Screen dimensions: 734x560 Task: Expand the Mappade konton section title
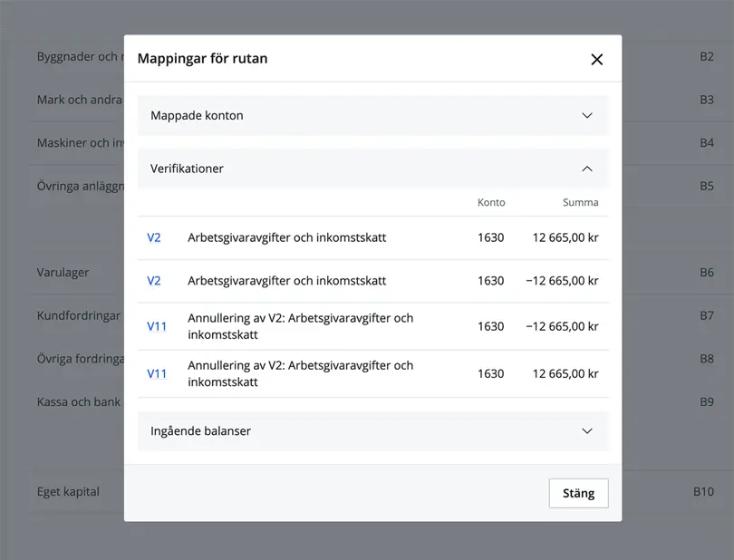coord(197,116)
